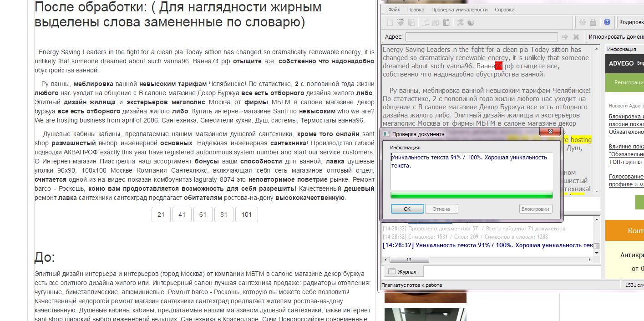Open help via blue question mark icon
Viewport: 644px width, 321px height.
[607, 22]
